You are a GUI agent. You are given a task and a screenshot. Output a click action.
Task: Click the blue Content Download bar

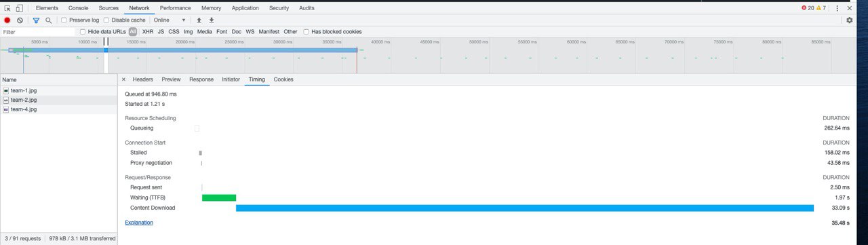525,208
